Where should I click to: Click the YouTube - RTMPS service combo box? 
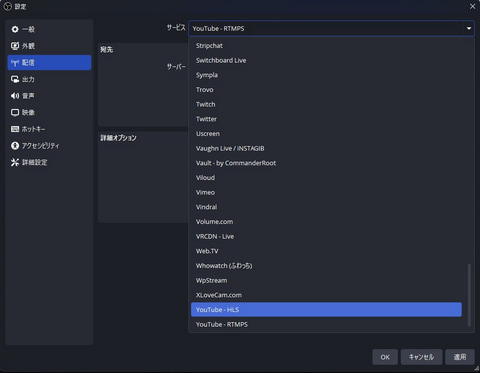[x=331, y=29]
